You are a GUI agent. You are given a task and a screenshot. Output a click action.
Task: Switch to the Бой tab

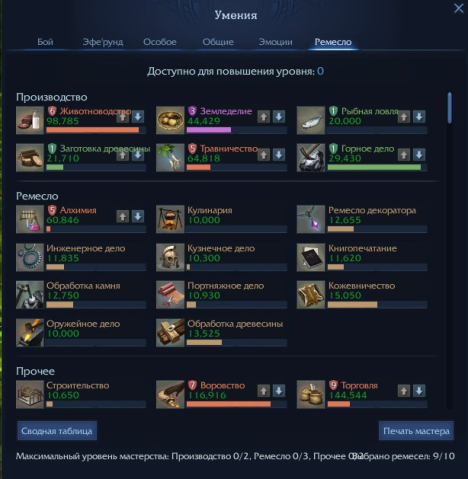pos(45,42)
